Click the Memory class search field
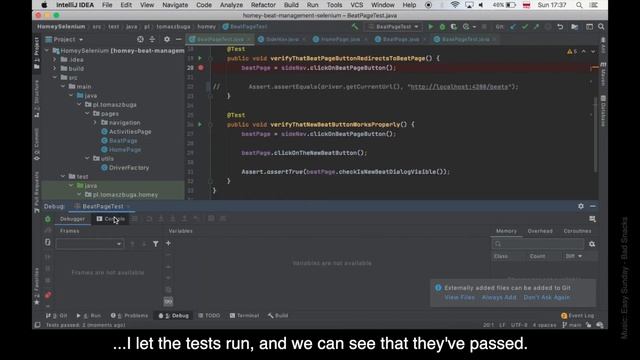The width and height of the screenshot is (640, 360). 538,244
